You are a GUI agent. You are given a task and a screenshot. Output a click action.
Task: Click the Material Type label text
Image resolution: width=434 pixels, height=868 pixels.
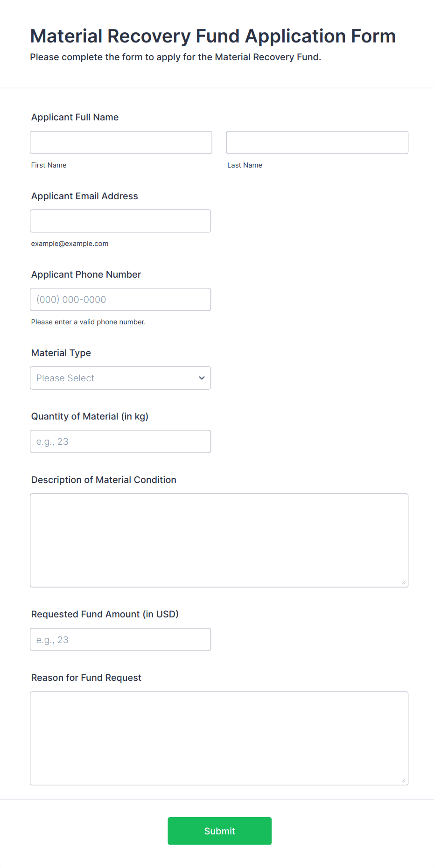(61, 353)
